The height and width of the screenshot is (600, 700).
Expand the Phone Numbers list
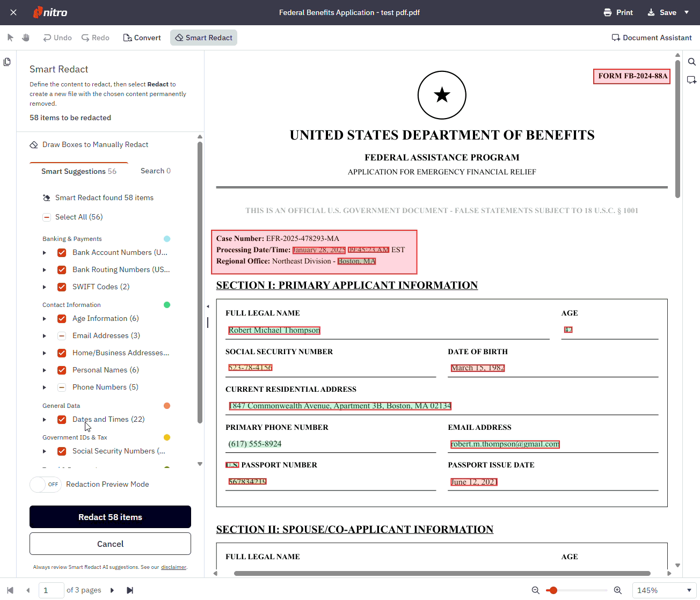pyautogui.click(x=45, y=387)
